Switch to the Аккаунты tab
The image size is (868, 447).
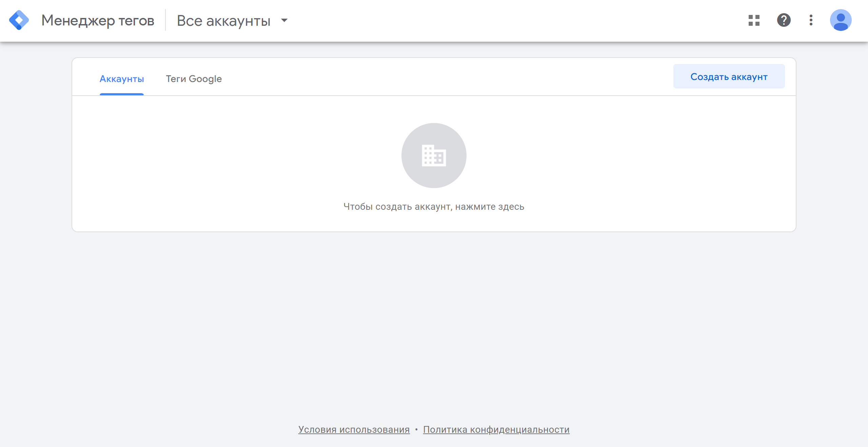(x=122, y=79)
